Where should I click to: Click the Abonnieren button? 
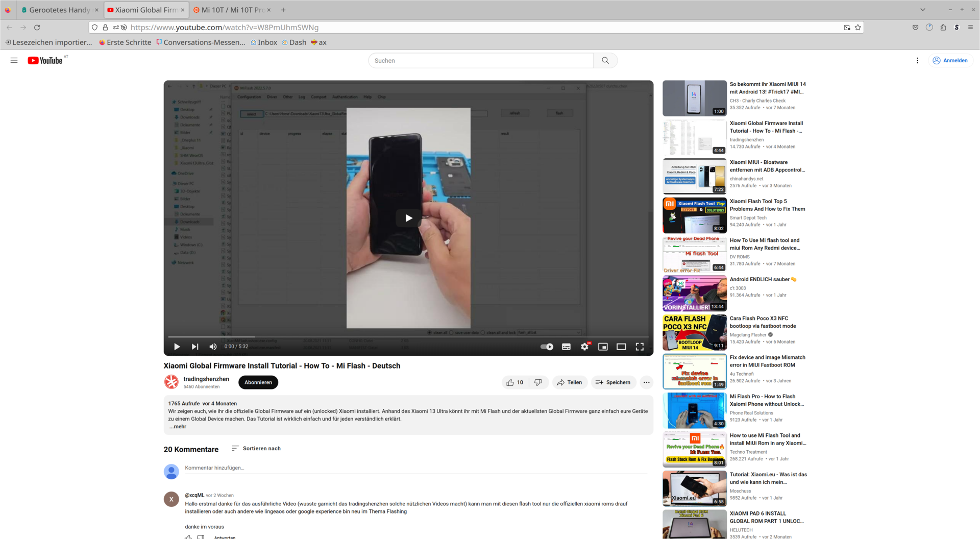tap(258, 382)
